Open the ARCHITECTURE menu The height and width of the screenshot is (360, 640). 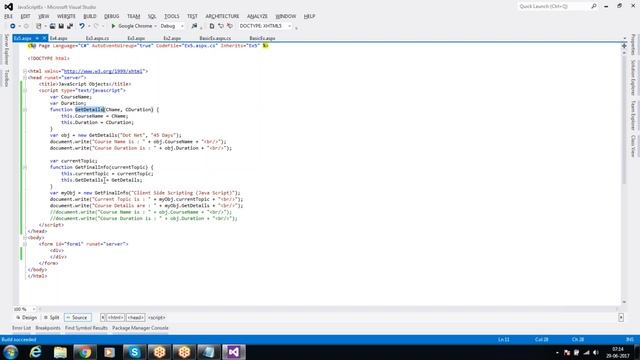[x=222, y=16]
